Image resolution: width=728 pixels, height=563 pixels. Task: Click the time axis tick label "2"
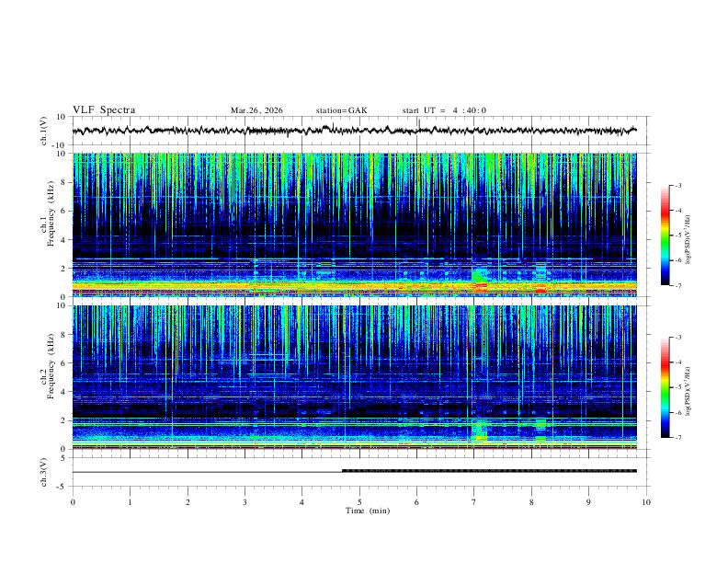(188, 502)
